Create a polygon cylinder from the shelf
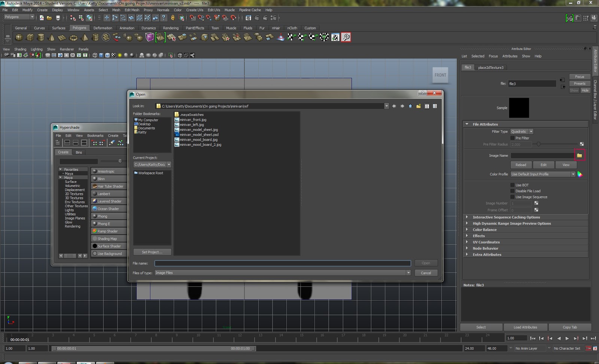 [41, 37]
